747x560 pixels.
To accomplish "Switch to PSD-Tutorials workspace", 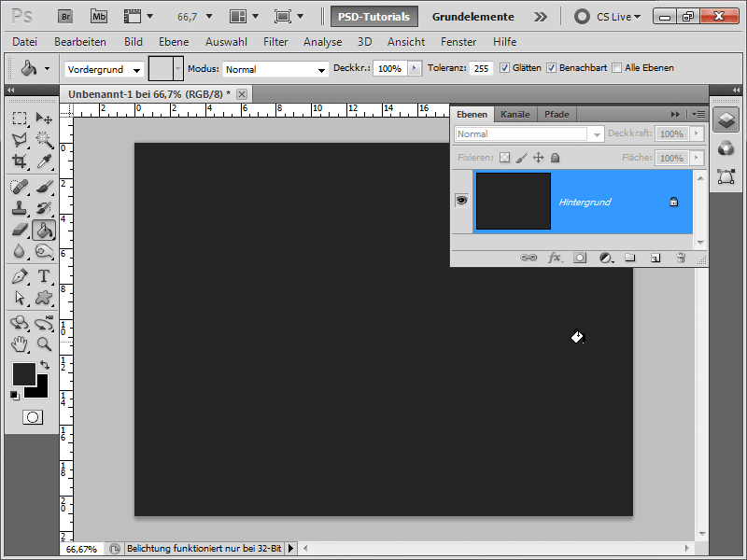I will [x=374, y=17].
